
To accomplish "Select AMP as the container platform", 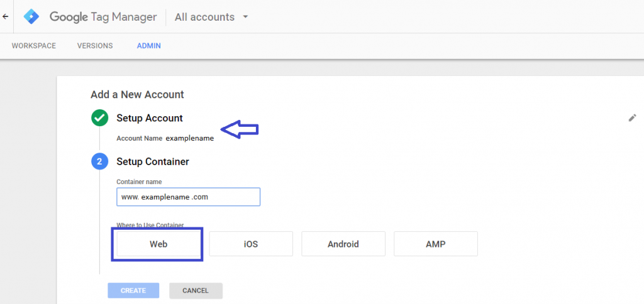I will point(435,244).
